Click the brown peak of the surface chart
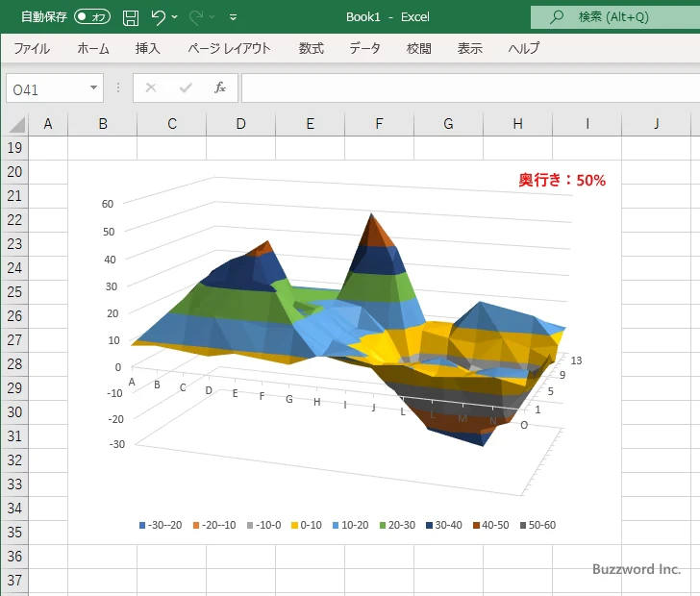The image size is (700, 596). tap(373, 230)
